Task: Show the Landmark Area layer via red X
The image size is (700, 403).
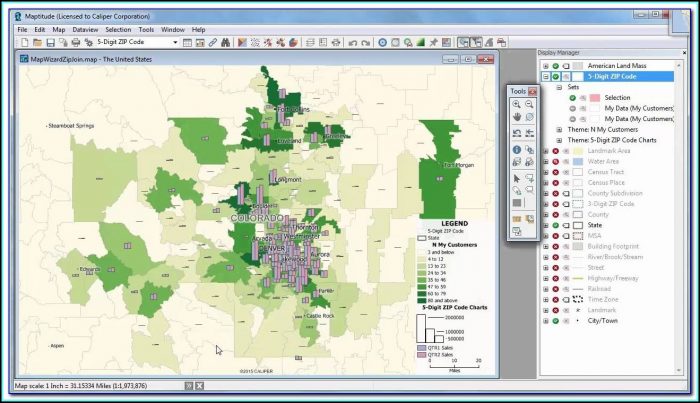Action: (x=555, y=151)
